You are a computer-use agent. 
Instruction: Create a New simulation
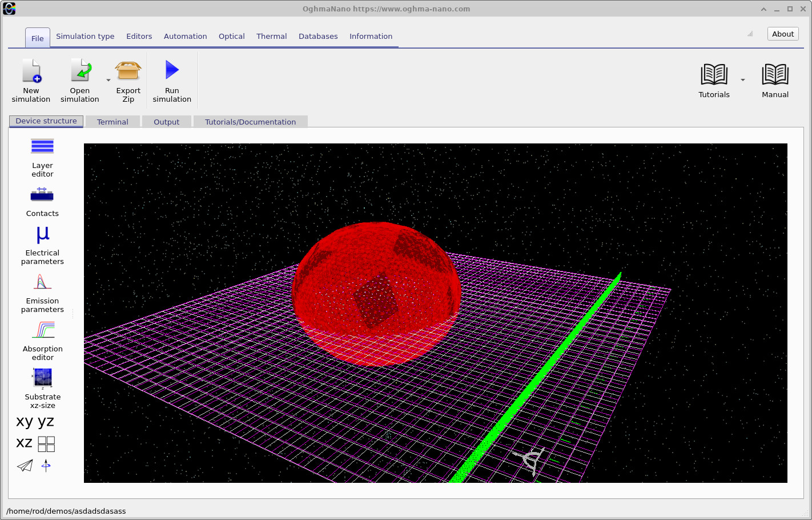(31, 81)
